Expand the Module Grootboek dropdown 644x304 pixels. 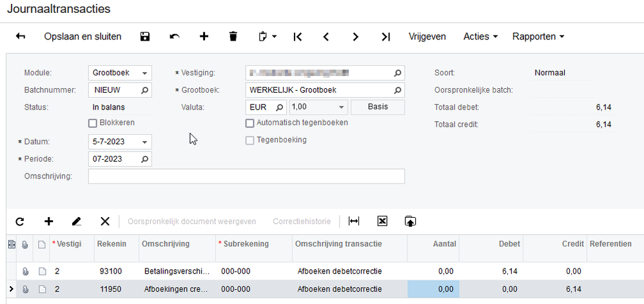pyautogui.click(x=144, y=73)
